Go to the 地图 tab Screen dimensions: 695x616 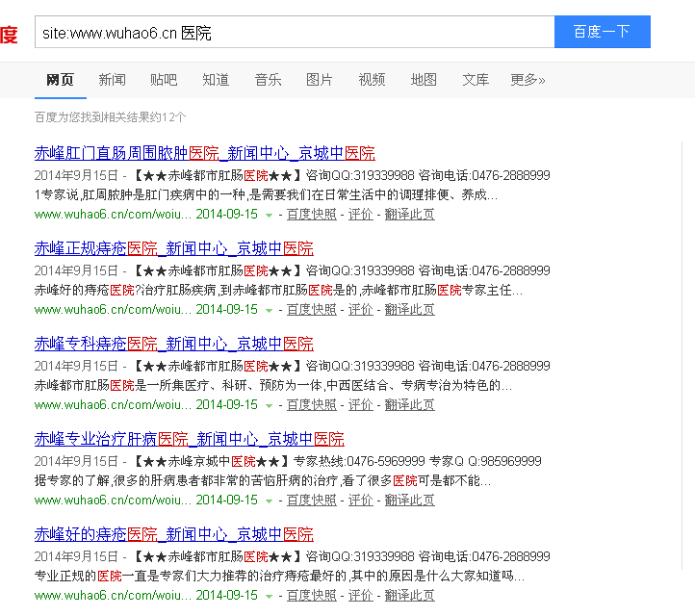[424, 80]
